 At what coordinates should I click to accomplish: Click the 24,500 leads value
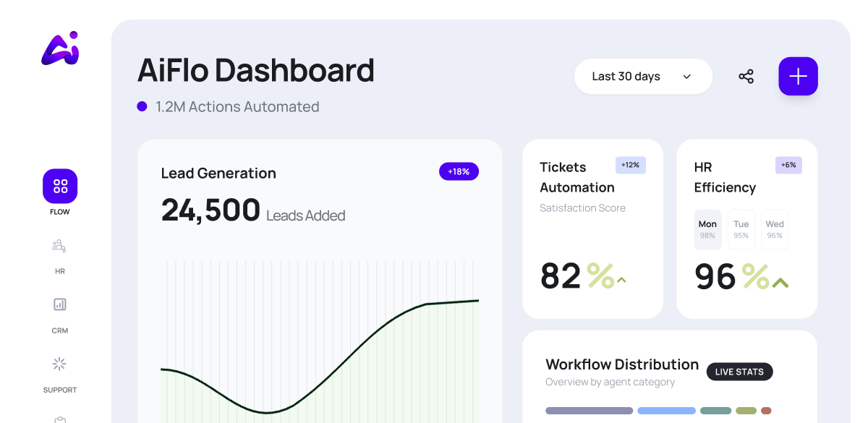point(210,210)
